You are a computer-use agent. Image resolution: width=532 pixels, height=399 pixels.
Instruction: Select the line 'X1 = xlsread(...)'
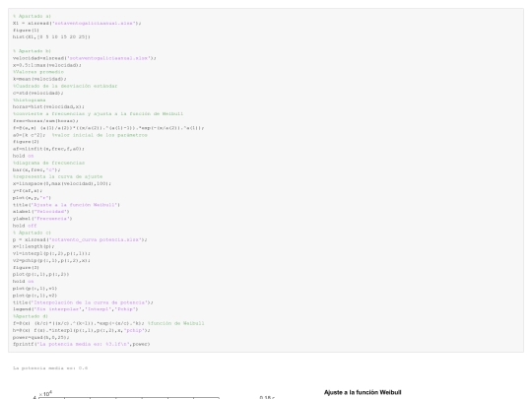pyautogui.click(x=77, y=23)
